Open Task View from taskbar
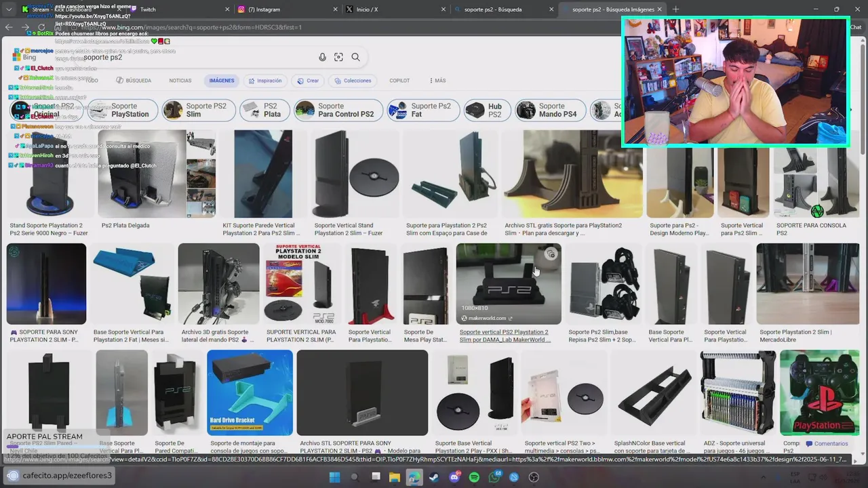The width and height of the screenshot is (868, 488). (375, 477)
